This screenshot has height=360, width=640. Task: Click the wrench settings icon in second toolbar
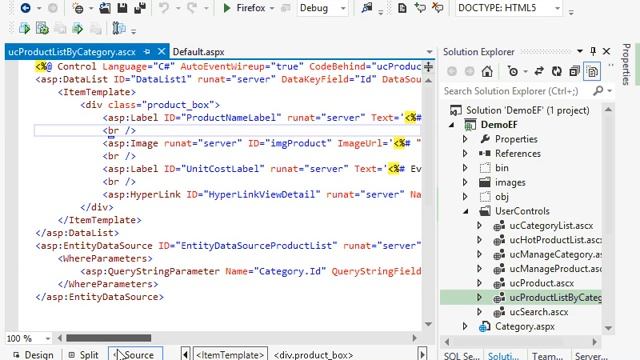click(119, 28)
